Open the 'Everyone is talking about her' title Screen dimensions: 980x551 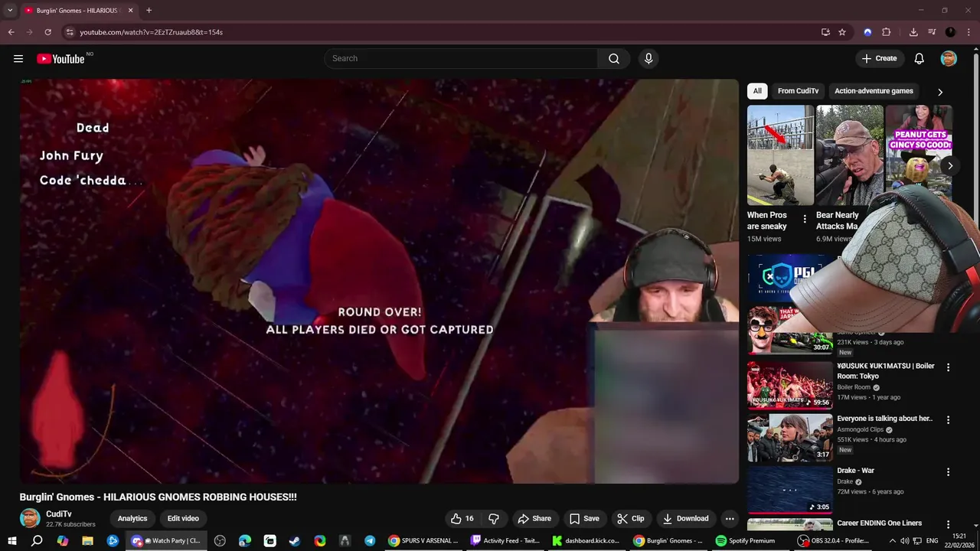pyautogui.click(x=884, y=419)
